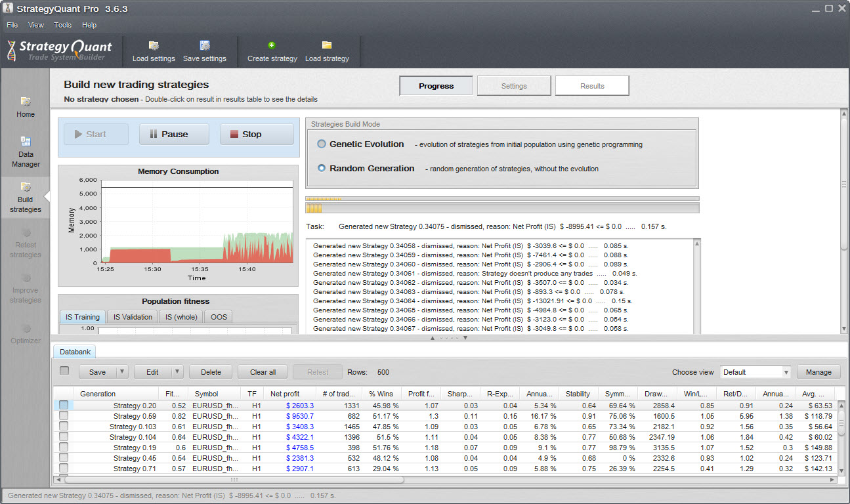Select the OOS fitness tab
This screenshot has height=504, width=850.
(219, 317)
